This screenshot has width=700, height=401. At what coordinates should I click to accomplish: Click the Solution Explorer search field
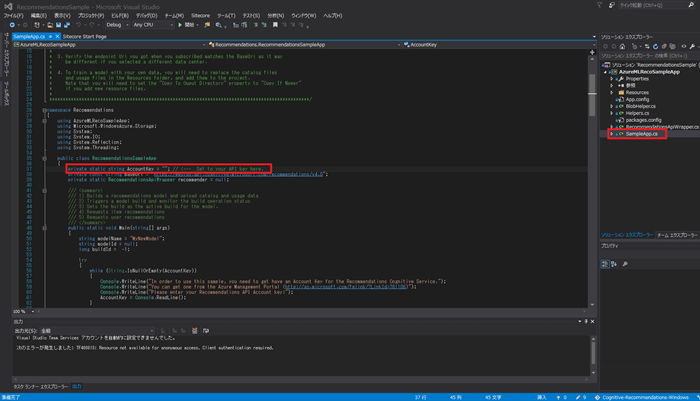pos(650,56)
